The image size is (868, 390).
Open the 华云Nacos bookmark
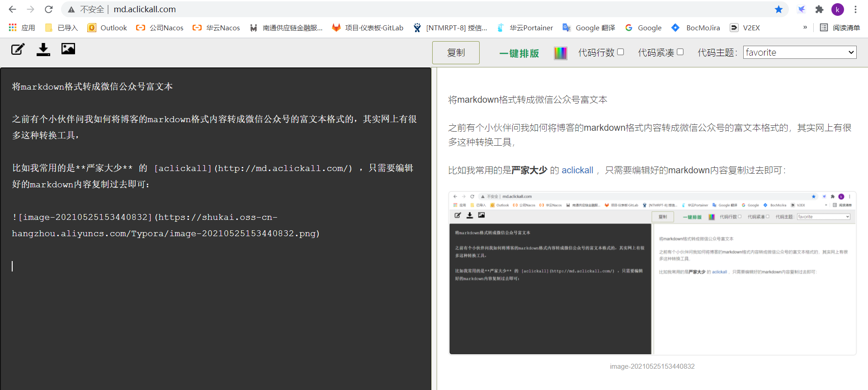(x=216, y=28)
